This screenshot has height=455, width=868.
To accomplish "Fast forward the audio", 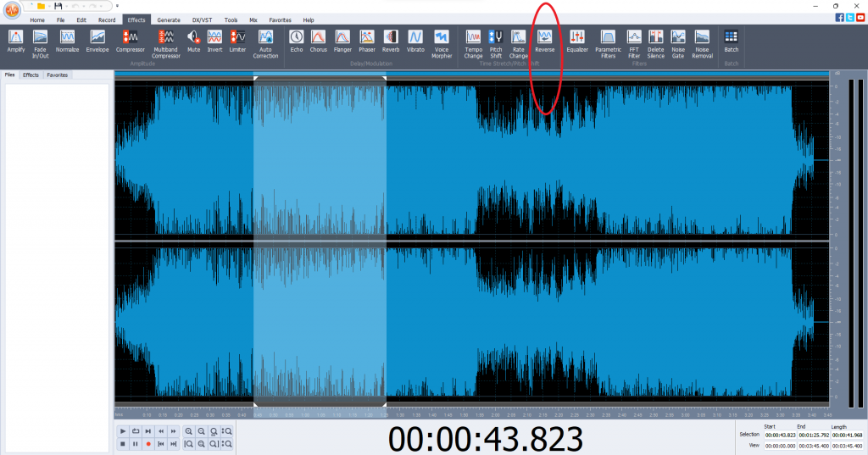I will click(x=173, y=431).
